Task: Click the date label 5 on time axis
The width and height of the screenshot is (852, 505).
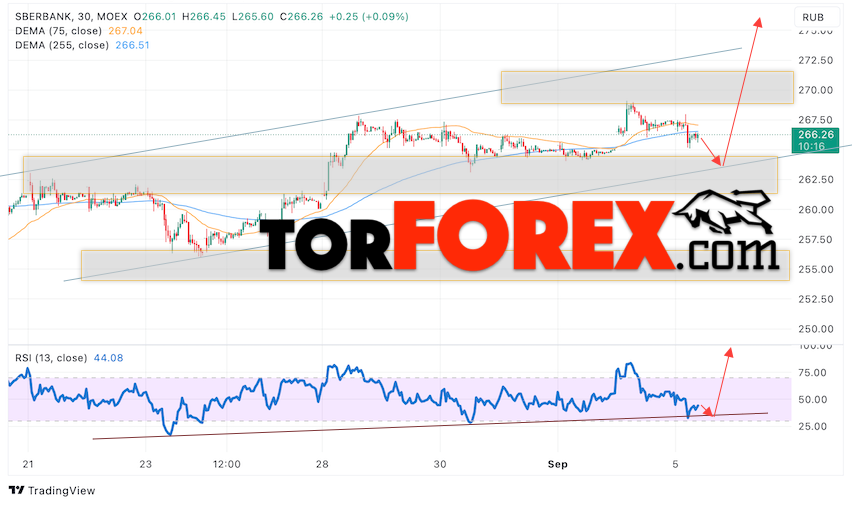Action: click(x=675, y=464)
